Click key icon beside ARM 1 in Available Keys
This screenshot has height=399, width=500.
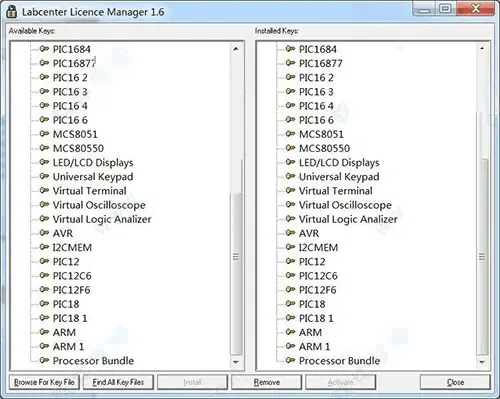44,346
